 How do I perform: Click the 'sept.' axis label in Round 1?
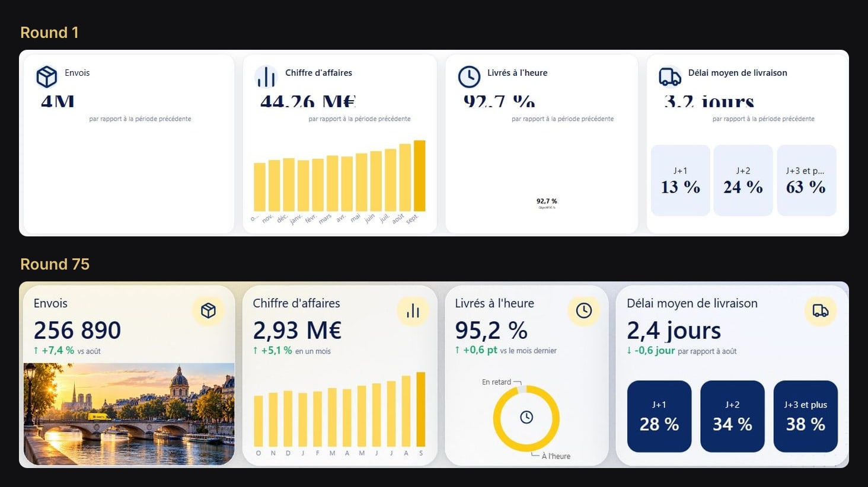tap(412, 219)
